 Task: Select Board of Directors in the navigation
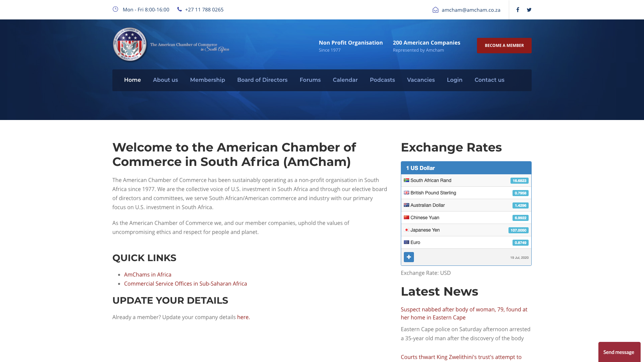coord(262,80)
